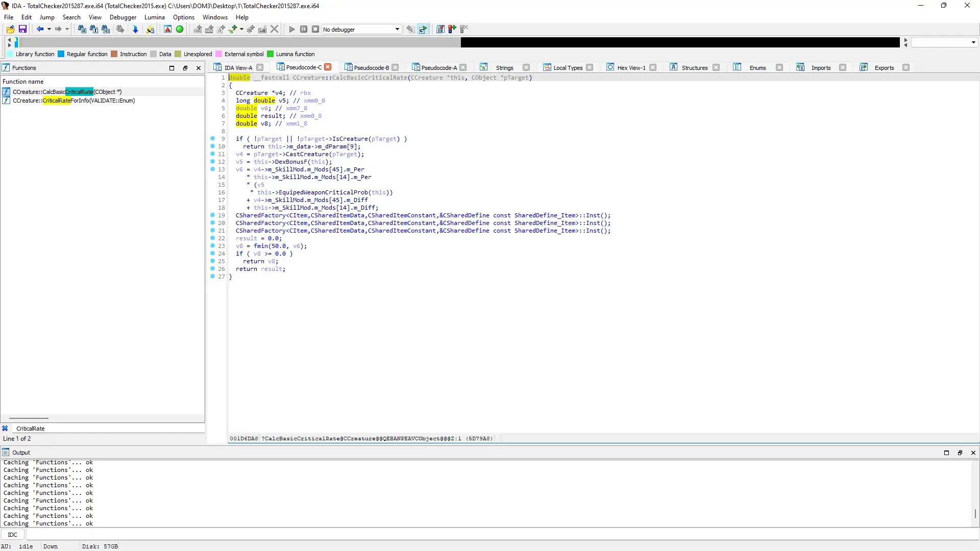Jump forward with the right arrow
The width and height of the screenshot is (980, 551).
coord(58,29)
